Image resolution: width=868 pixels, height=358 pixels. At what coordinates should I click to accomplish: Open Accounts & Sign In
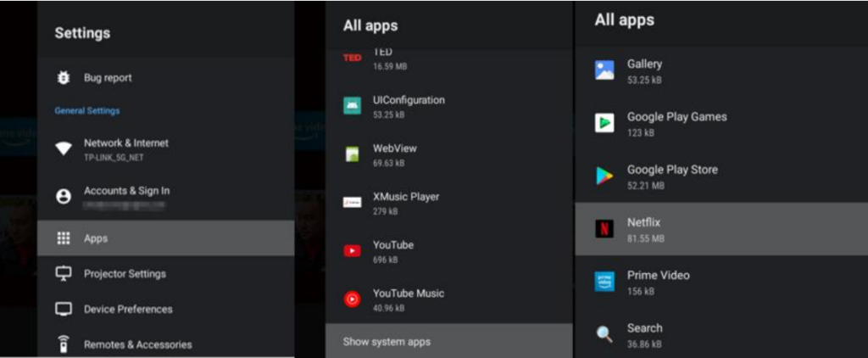[x=165, y=197]
